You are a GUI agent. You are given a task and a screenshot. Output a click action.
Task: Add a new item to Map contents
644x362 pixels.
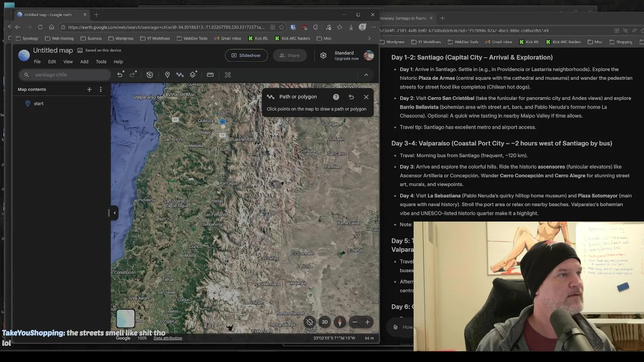89,89
